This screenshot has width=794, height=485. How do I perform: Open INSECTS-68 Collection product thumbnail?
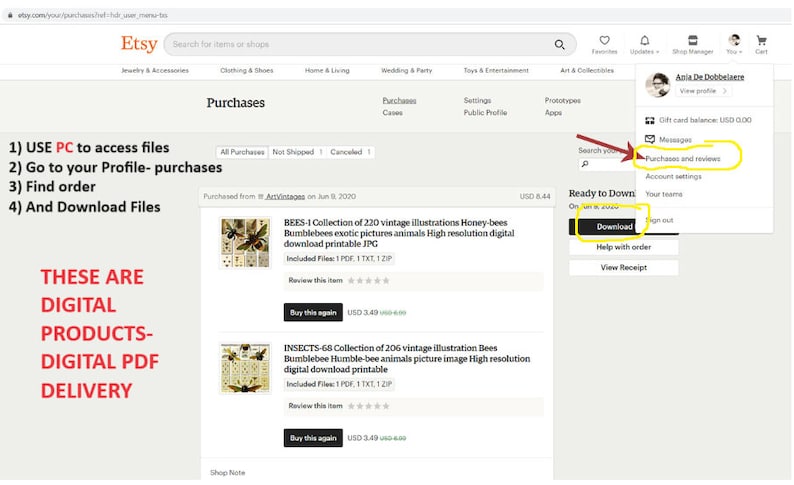click(245, 368)
